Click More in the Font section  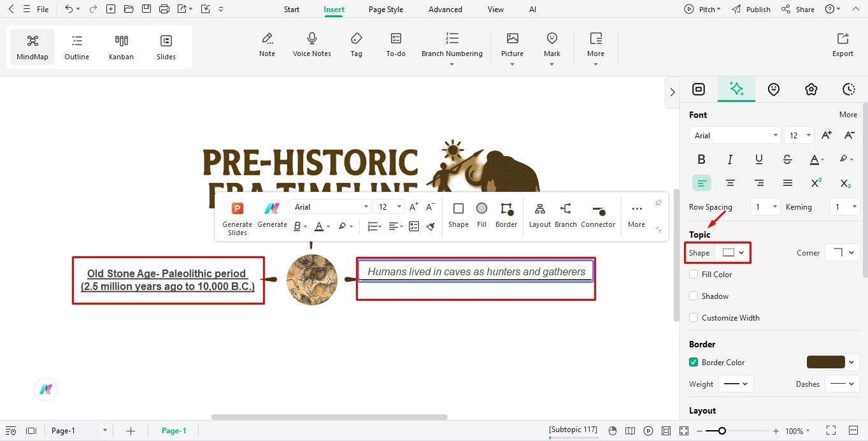point(848,115)
